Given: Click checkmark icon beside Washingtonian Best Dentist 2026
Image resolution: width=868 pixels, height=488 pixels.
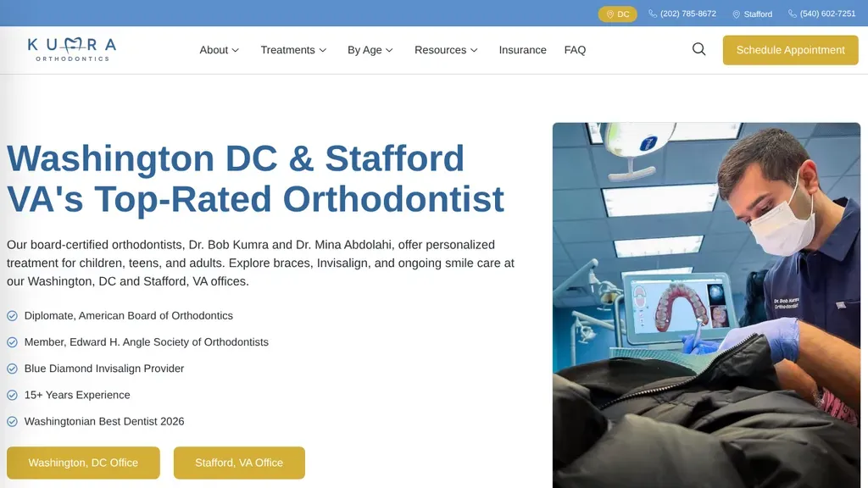Looking at the screenshot, I should tap(12, 422).
